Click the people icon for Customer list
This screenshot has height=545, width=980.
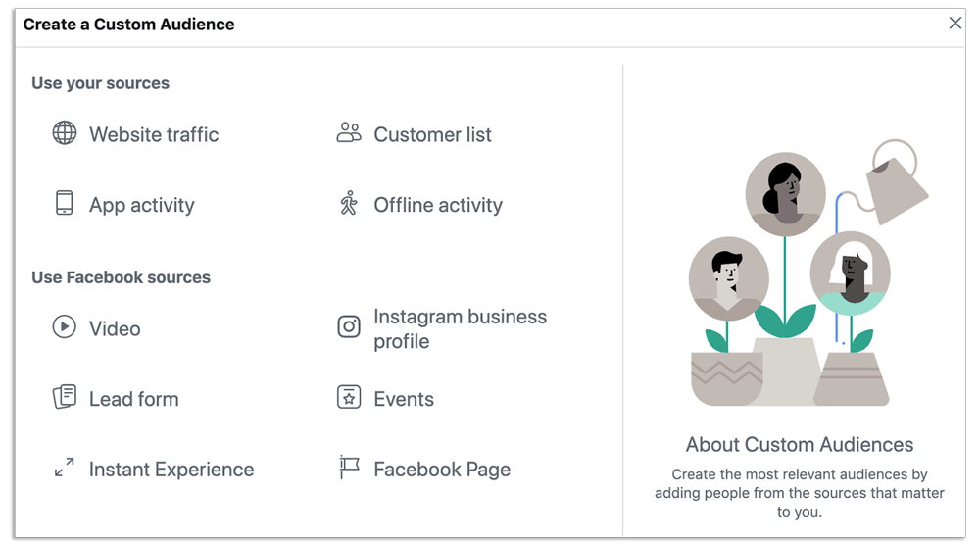coord(349,132)
